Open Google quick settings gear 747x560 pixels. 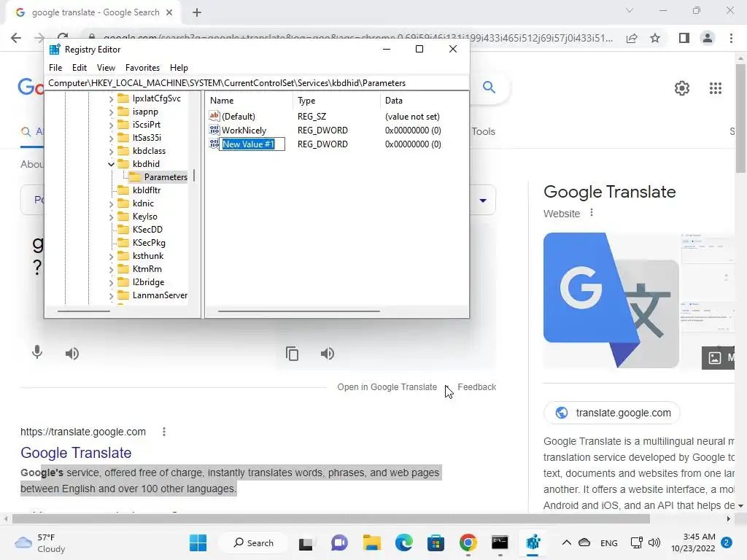tap(682, 88)
